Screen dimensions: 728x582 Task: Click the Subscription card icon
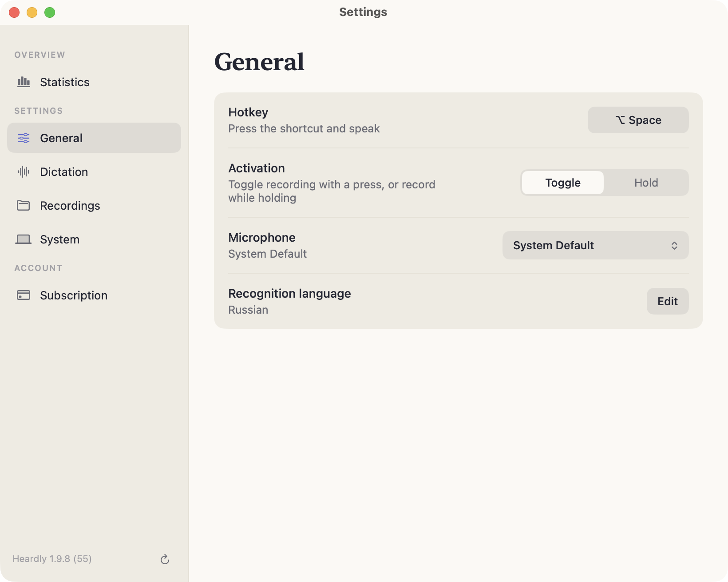(24, 295)
